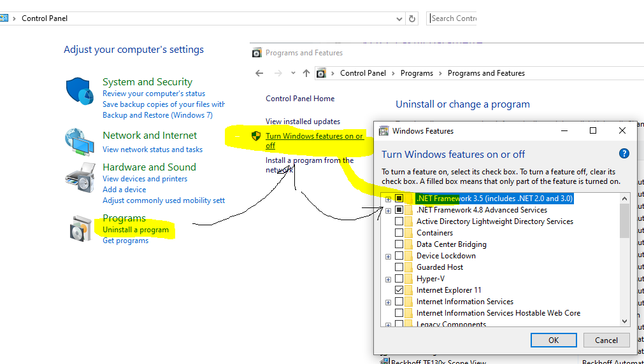Open Review your computer's status link

point(154,94)
